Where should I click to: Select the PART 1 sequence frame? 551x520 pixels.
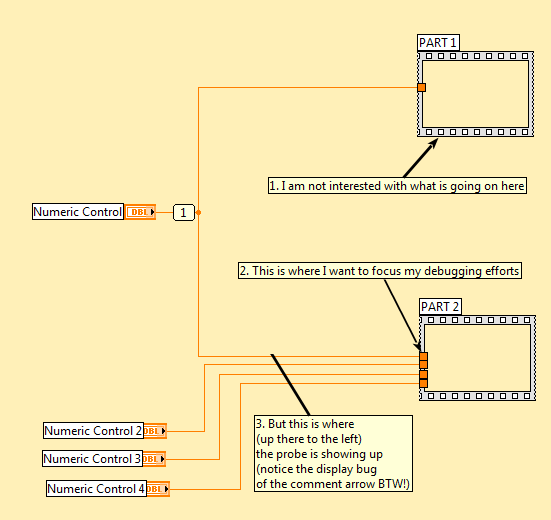(x=475, y=94)
